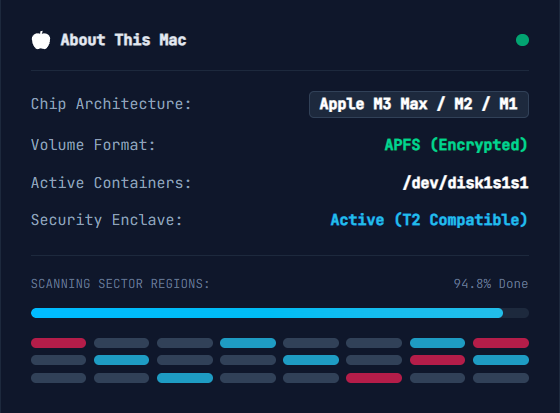Select the 'Chip Architecture:' label
This screenshot has height=413, width=560.
[x=111, y=104]
